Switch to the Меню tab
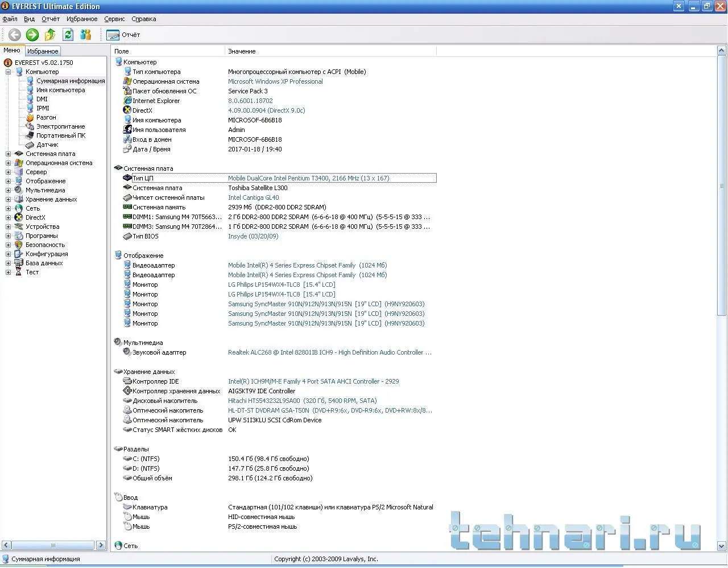The image size is (728, 568). pyautogui.click(x=12, y=51)
